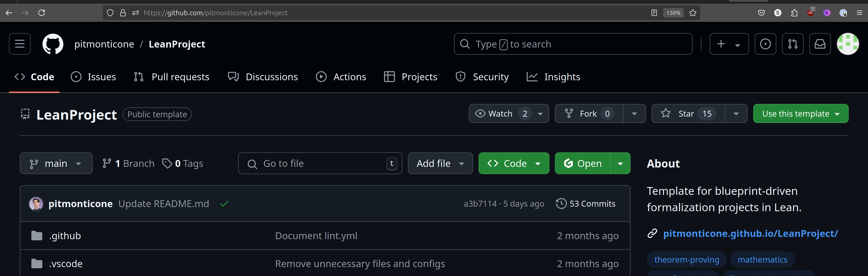Open the main branch selector
Viewport: 868px width, 276px height.
coord(56,163)
